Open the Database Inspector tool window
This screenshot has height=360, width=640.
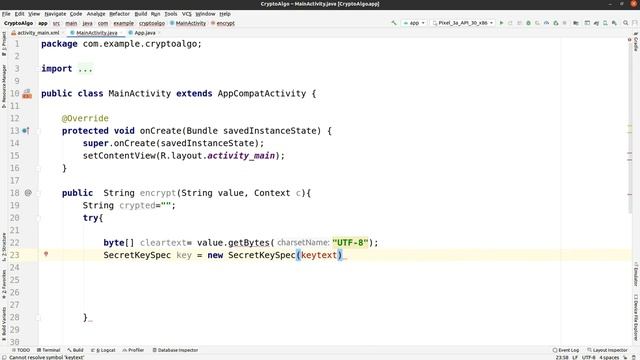tap(175, 350)
